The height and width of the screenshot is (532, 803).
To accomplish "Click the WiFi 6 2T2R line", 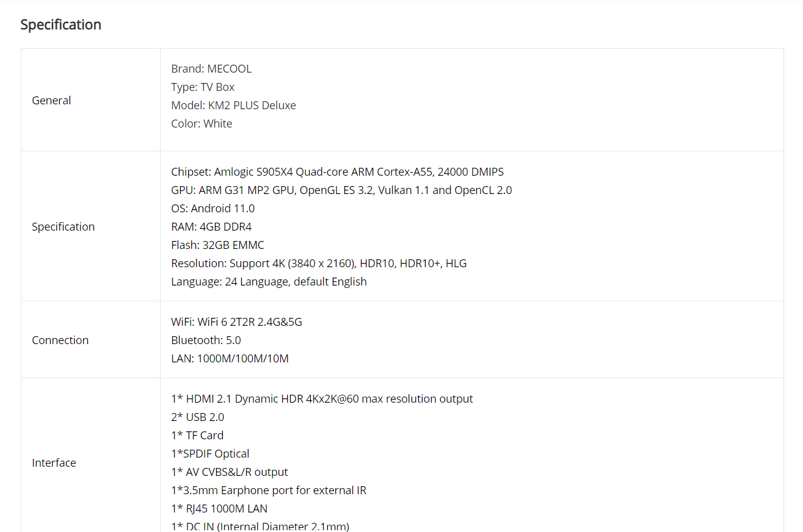I will [x=236, y=322].
